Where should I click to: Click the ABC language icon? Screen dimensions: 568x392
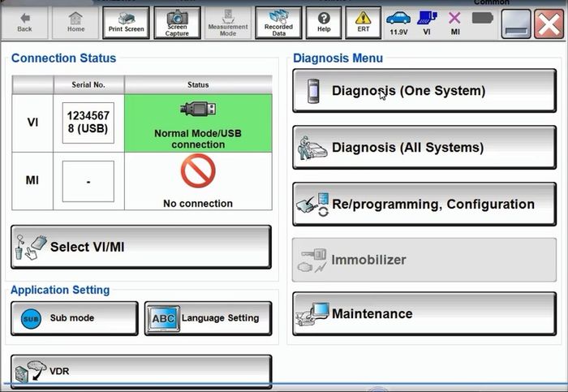click(164, 318)
